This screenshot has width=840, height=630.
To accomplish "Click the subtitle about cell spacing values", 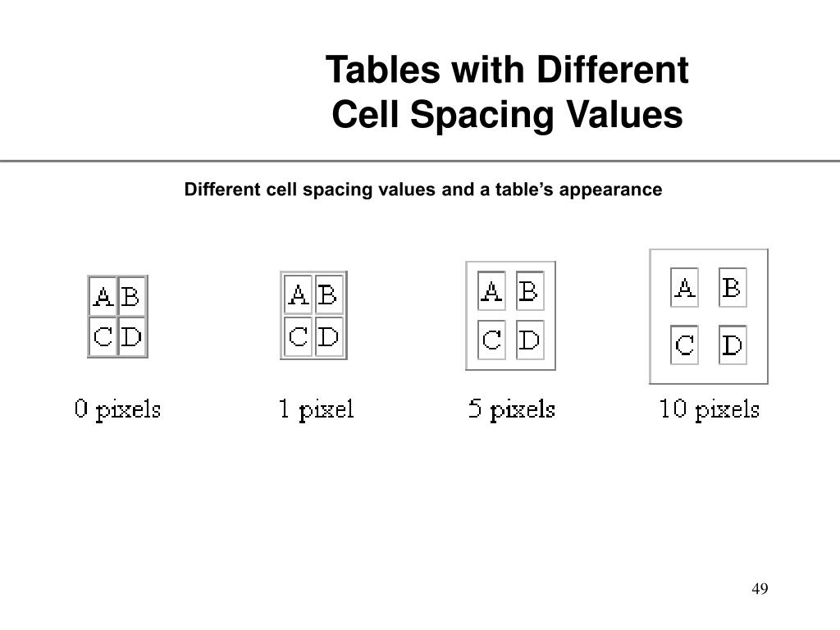I will click(423, 189).
